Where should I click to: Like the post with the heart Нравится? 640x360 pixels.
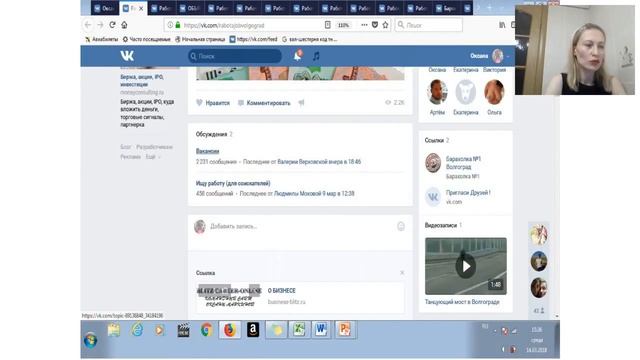click(213, 103)
